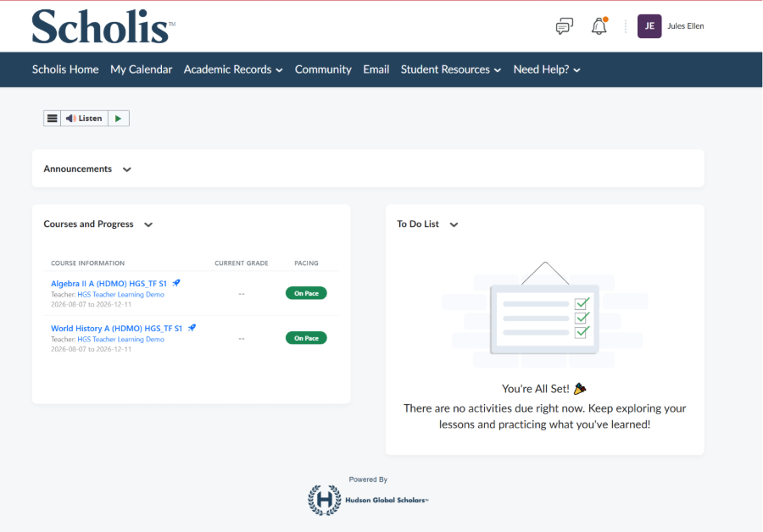Open My Calendar
The width and height of the screenshot is (763, 532).
[141, 69]
